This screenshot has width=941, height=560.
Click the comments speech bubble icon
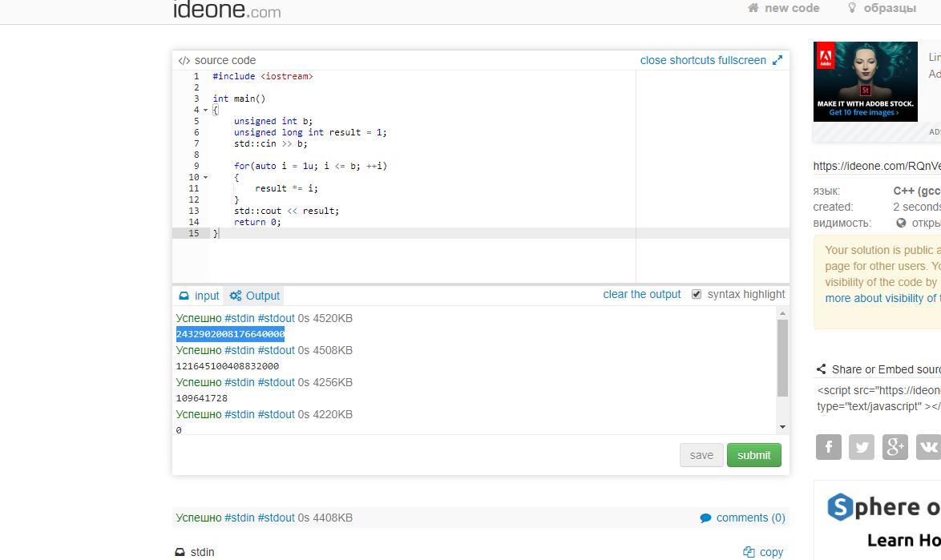point(705,518)
